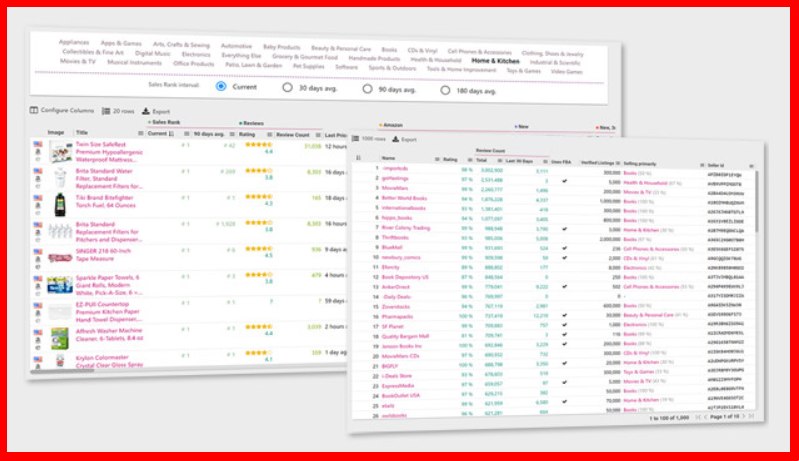The height and width of the screenshot is (461, 799).
Task: Click Sparkle Paper Towels thumbnail
Action: pos(60,285)
